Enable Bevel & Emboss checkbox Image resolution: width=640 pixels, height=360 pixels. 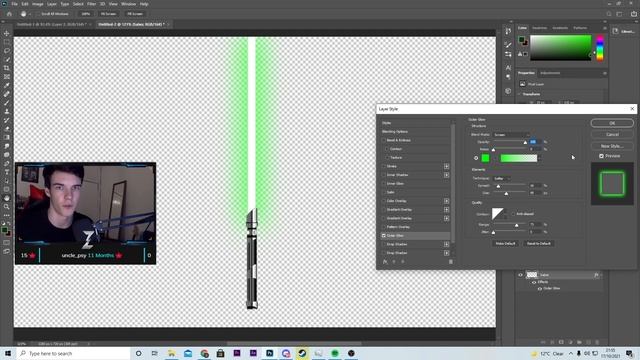pyautogui.click(x=384, y=140)
